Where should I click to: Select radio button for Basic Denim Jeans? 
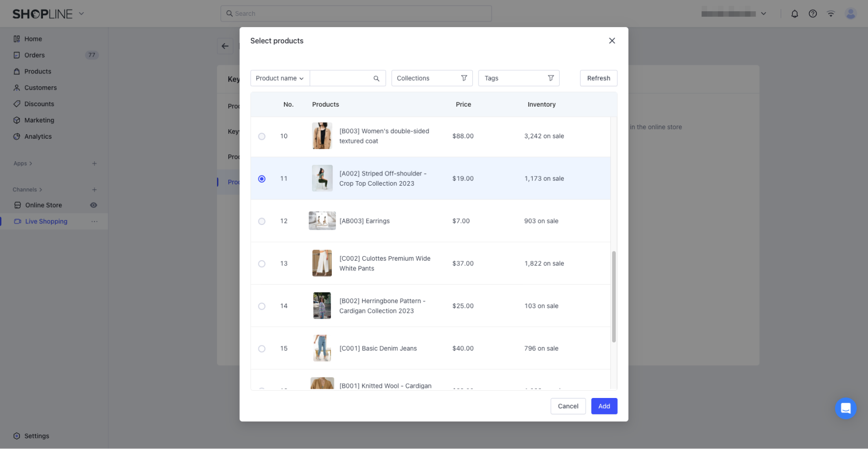pos(262,349)
